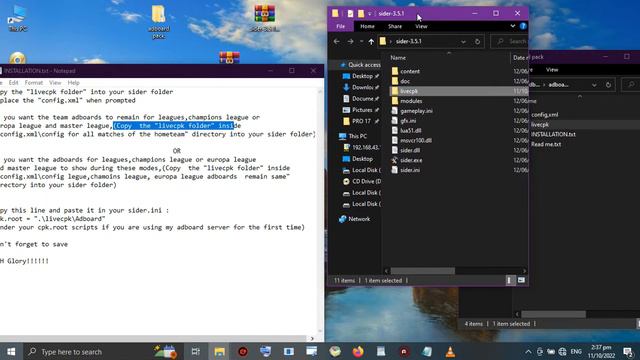Go back in sider-3.5.1 Explorer window

pyautogui.click(x=336, y=41)
